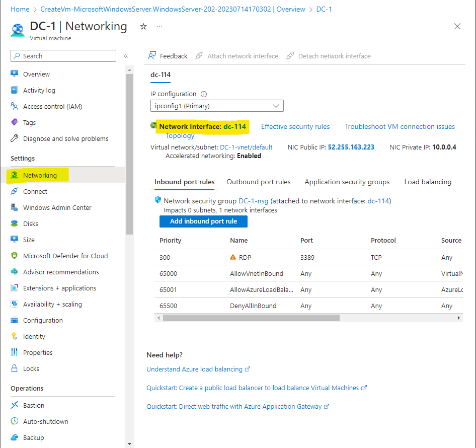Click the horizontal scrollbar under rules table
The height and width of the screenshot is (448, 476).
pos(251,318)
